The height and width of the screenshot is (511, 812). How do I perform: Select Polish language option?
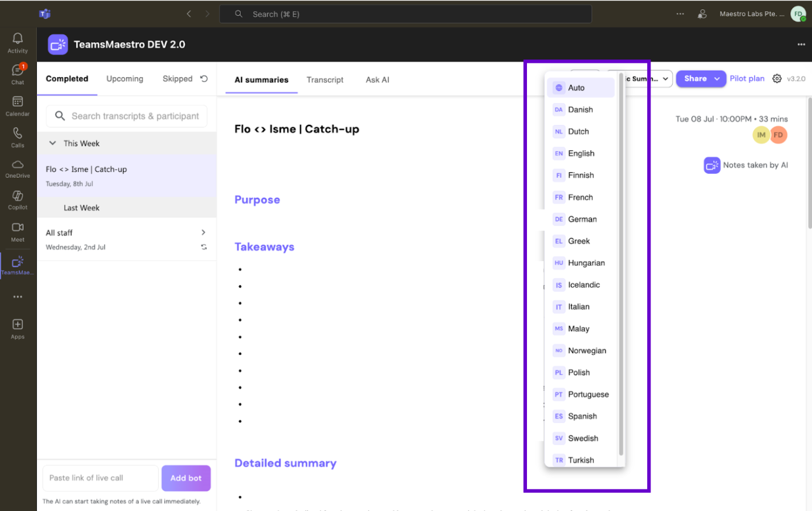coord(581,372)
